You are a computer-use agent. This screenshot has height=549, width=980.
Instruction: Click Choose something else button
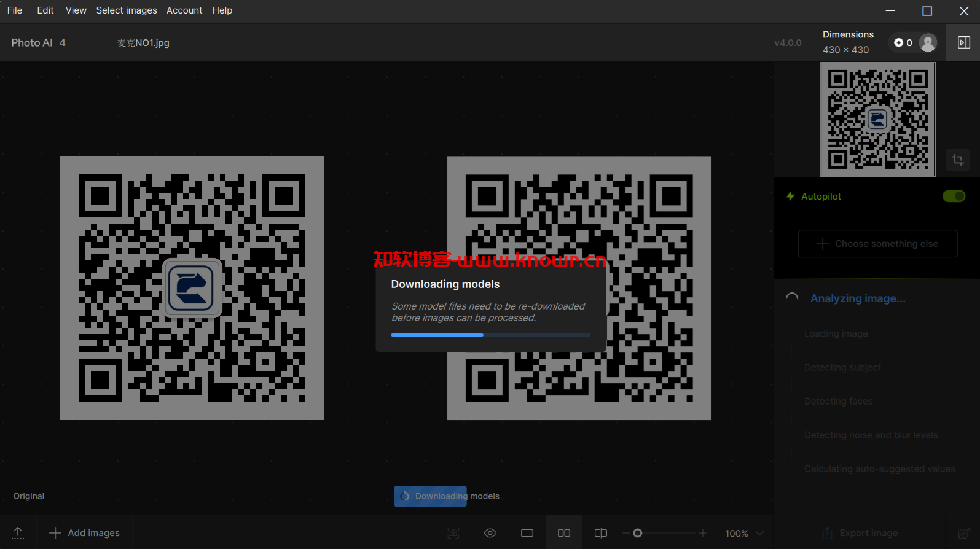click(x=877, y=244)
